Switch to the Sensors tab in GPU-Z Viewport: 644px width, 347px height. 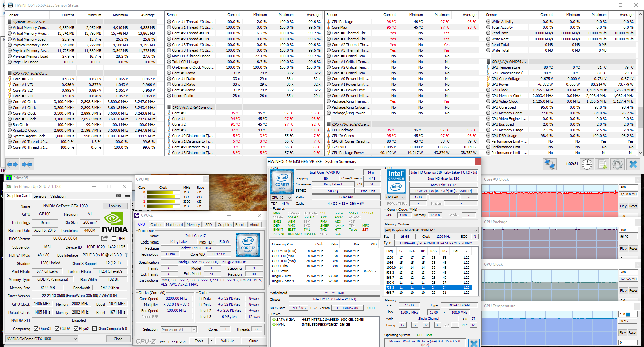pos(40,196)
